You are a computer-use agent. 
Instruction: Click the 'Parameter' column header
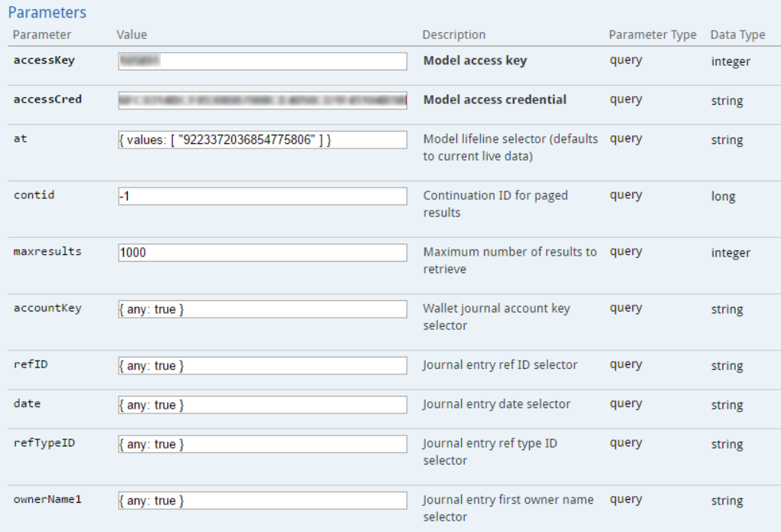coord(42,35)
